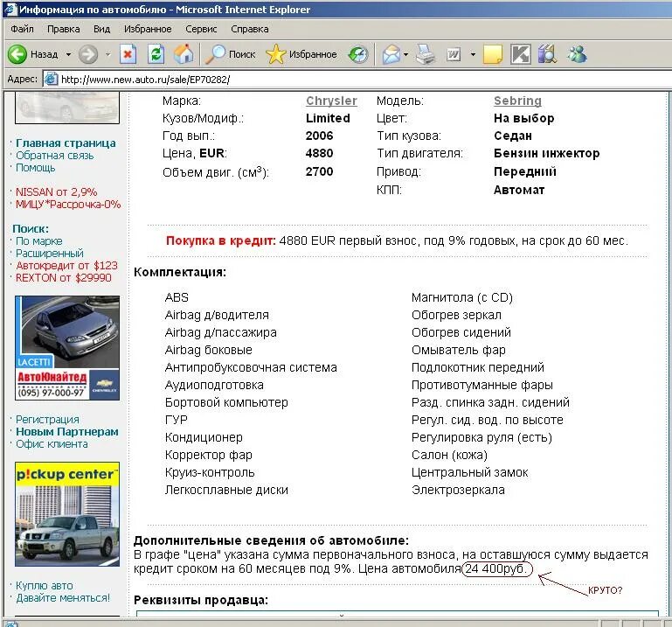Open Mail envelope icon

coord(391,54)
